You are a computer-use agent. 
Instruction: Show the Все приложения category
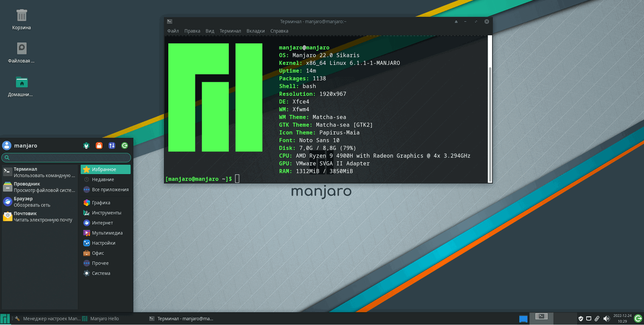coord(106,190)
